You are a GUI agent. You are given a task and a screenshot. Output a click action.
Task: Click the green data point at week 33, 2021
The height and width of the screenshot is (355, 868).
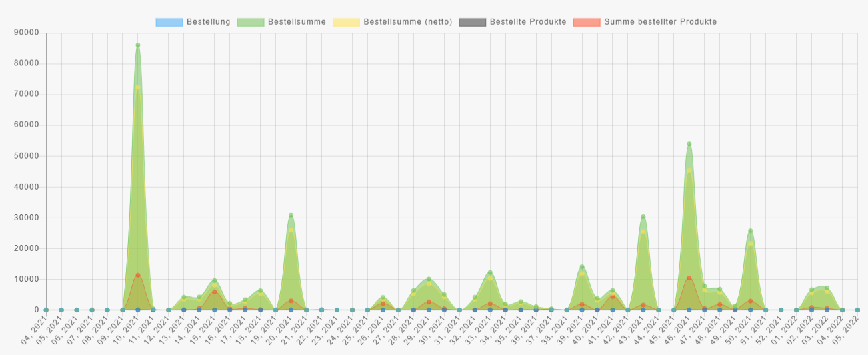point(490,272)
